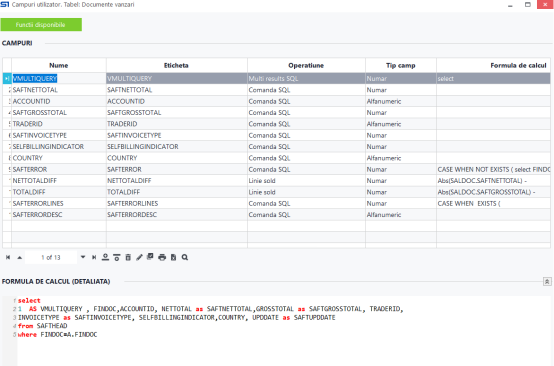Screen dimensions: 554x366
Task: Select the SAFTERROR row name cell
Action: pos(59,169)
